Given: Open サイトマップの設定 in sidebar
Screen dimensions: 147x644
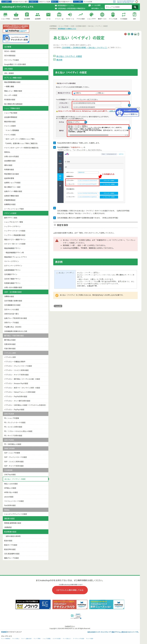Looking at the screenshot, I should (26, 60).
